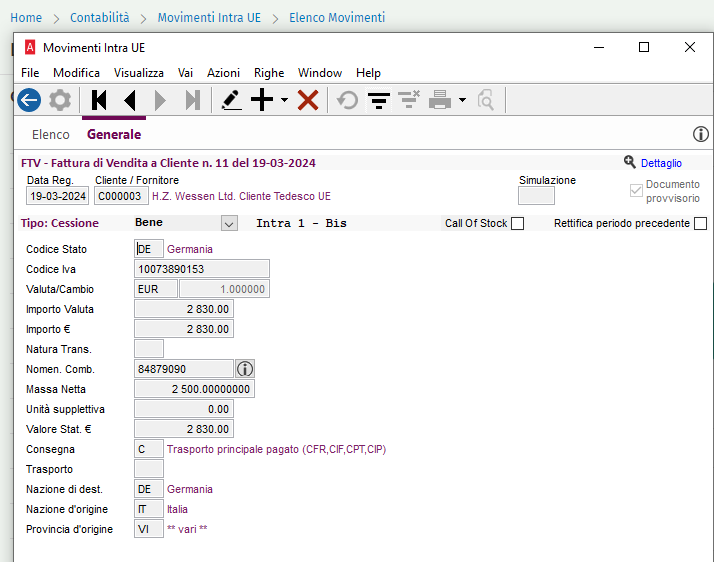Viewport: 714px width, 562px height.
Task: Click the Importo Valuta field
Action: (x=184, y=309)
